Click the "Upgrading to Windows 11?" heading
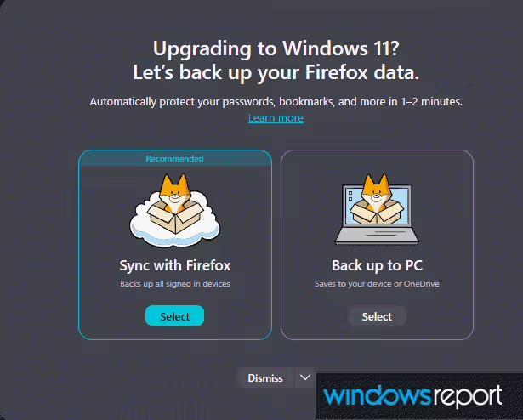The width and height of the screenshot is (523, 420). click(262, 48)
